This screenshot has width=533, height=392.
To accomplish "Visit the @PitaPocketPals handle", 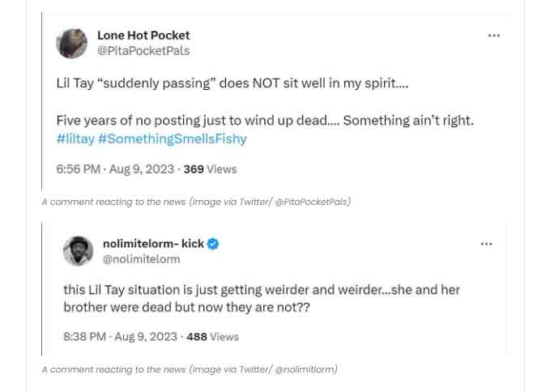I will click(143, 50).
